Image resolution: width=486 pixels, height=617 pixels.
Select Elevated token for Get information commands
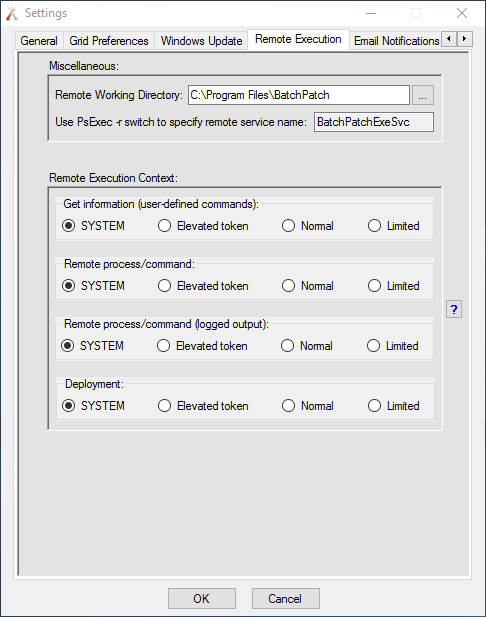click(203, 226)
